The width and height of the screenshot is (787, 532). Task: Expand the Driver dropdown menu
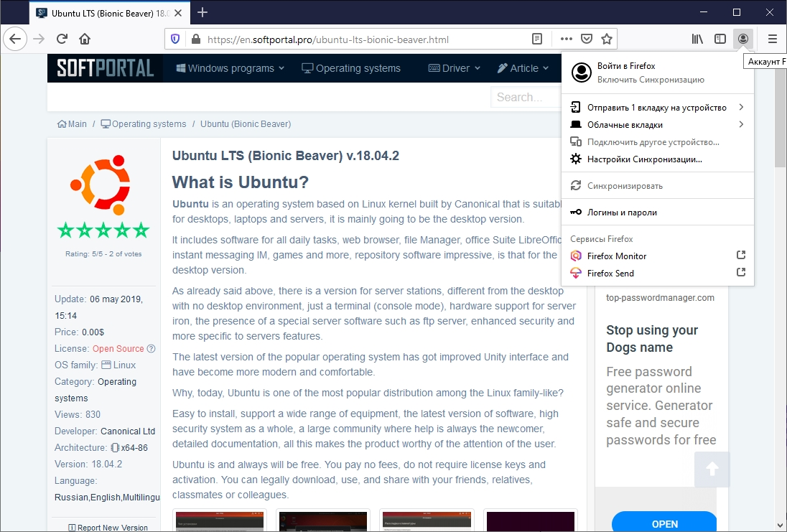point(455,68)
